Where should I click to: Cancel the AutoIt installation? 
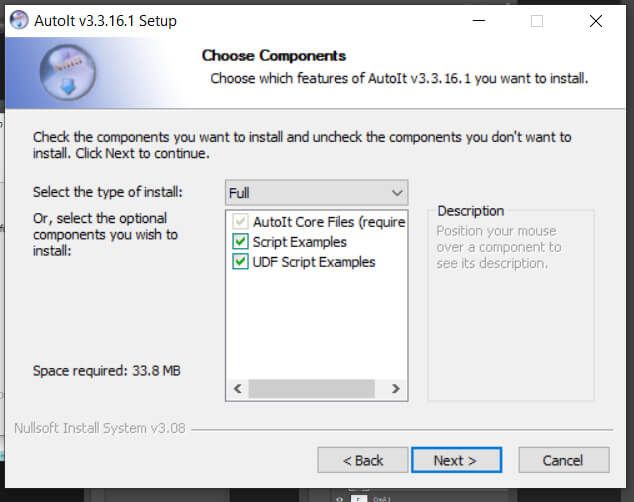pos(564,460)
